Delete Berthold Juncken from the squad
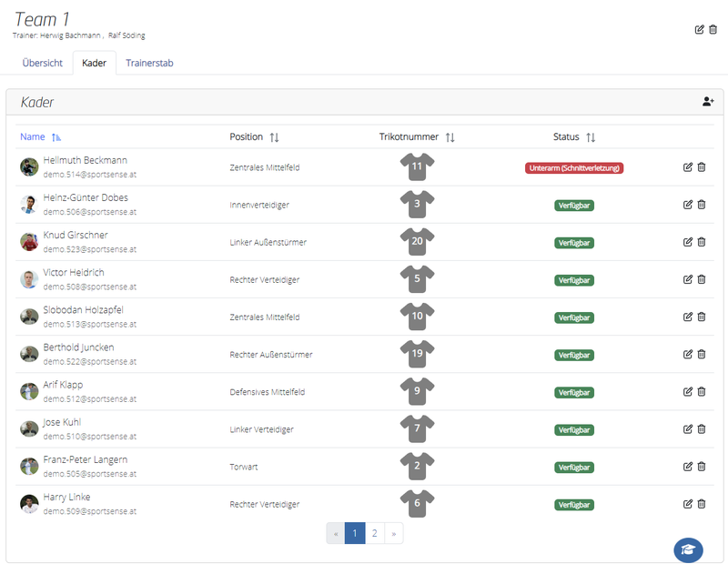 [702, 354]
